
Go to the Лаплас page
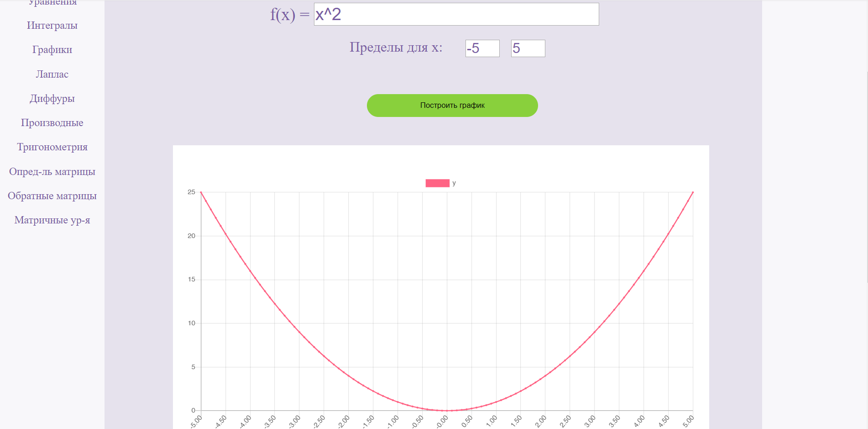(x=52, y=74)
